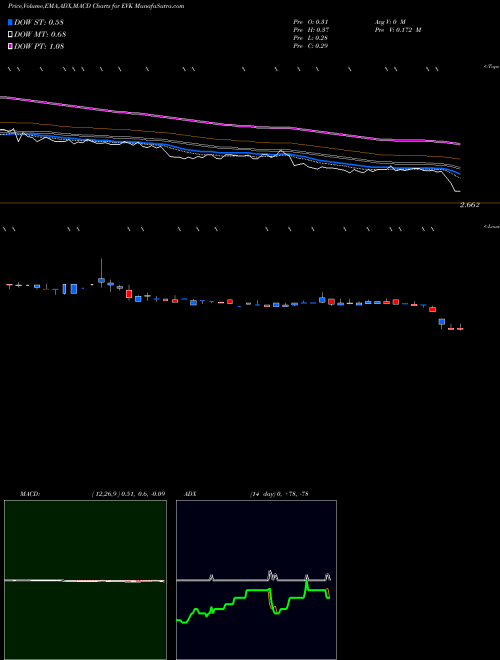The width and height of the screenshot is (500, 660).
Task: Click the 'DOW PT: 1.08' legend text
Action: 39,47
